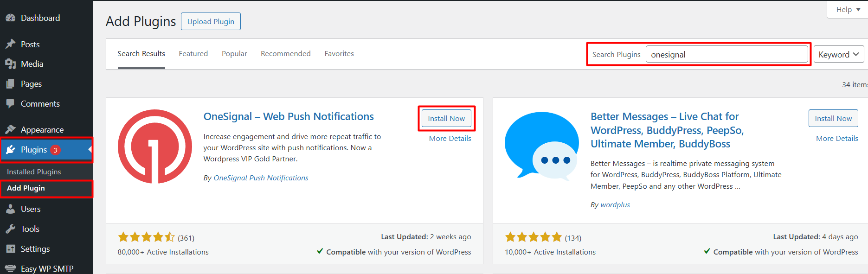The height and width of the screenshot is (274, 868).
Task: Click the Search Plugins input field
Action: pos(727,54)
